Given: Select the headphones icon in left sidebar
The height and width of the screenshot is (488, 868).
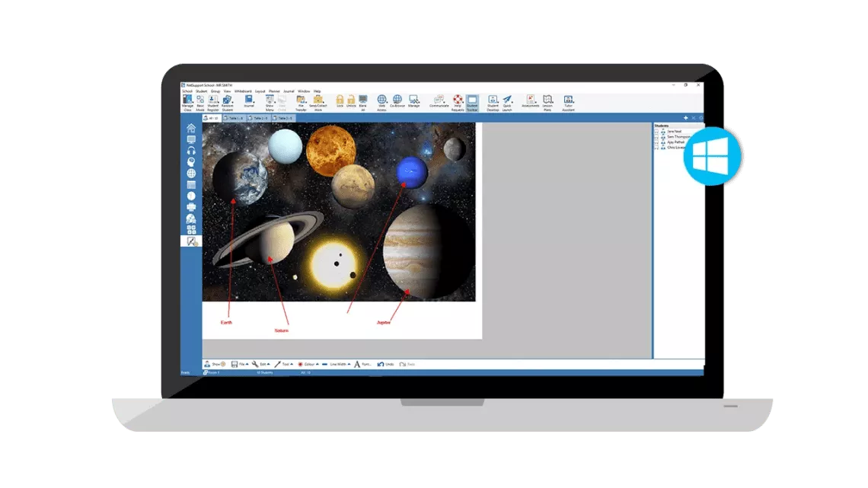Looking at the screenshot, I should click(191, 151).
